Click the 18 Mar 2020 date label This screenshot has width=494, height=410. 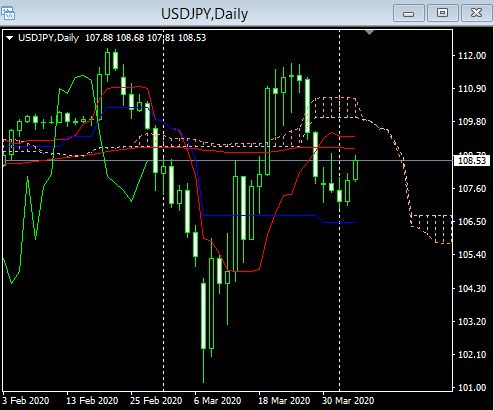[284, 400]
